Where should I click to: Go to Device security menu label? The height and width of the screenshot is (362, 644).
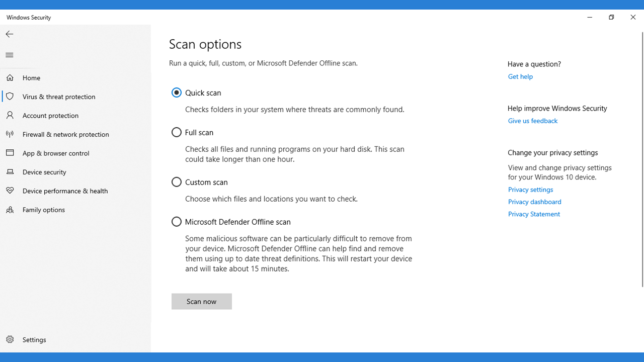pyautogui.click(x=44, y=172)
